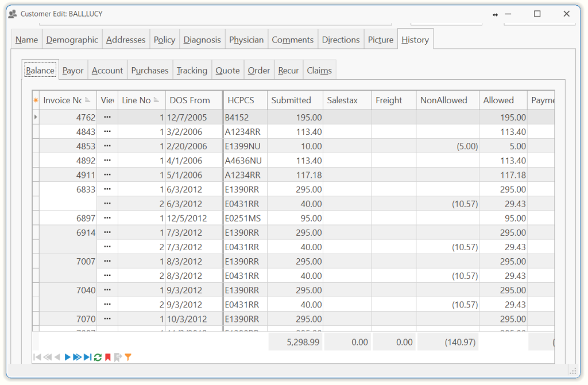This screenshot has height=385, width=588.
Task: Go to the last record in navigator
Action: coord(87,357)
